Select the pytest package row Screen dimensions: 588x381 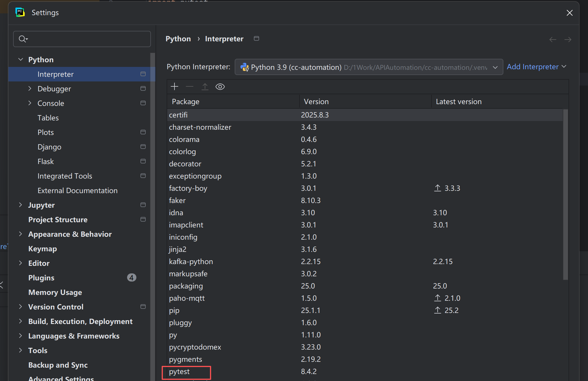point(365,371)
